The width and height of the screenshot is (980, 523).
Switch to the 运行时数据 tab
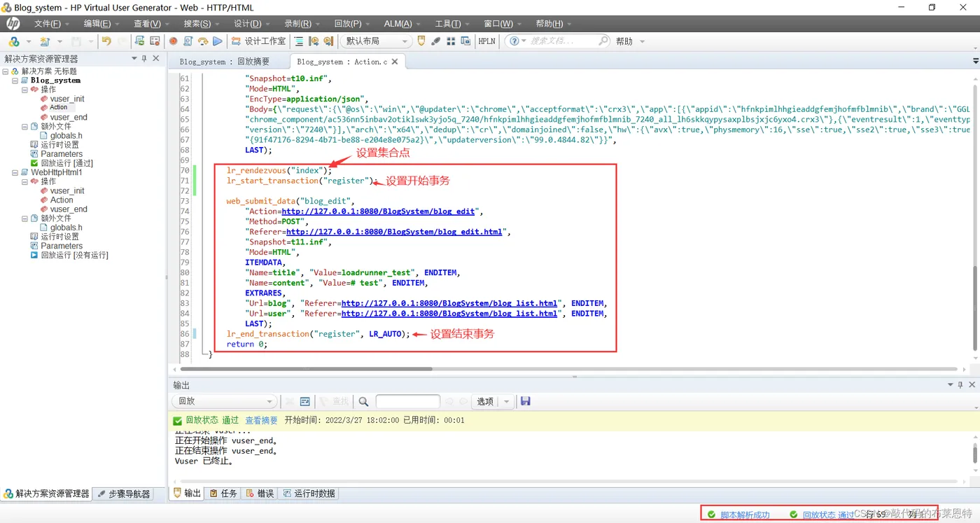tap(309, 494)
